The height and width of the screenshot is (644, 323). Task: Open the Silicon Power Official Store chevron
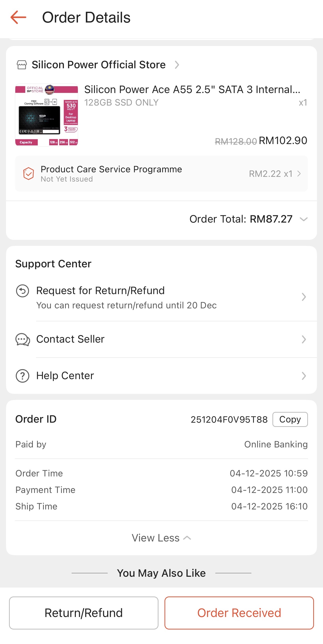click(177, 65)
